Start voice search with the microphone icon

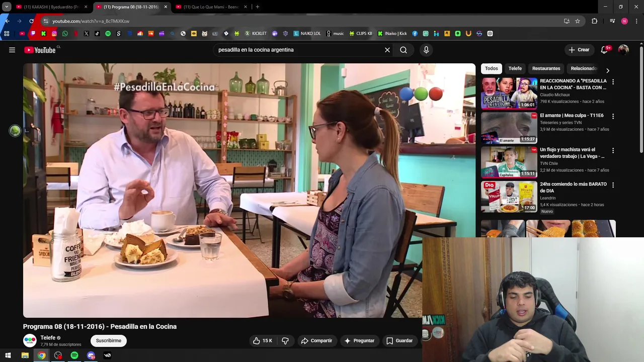pyautogui.click(x=426, y=50)
